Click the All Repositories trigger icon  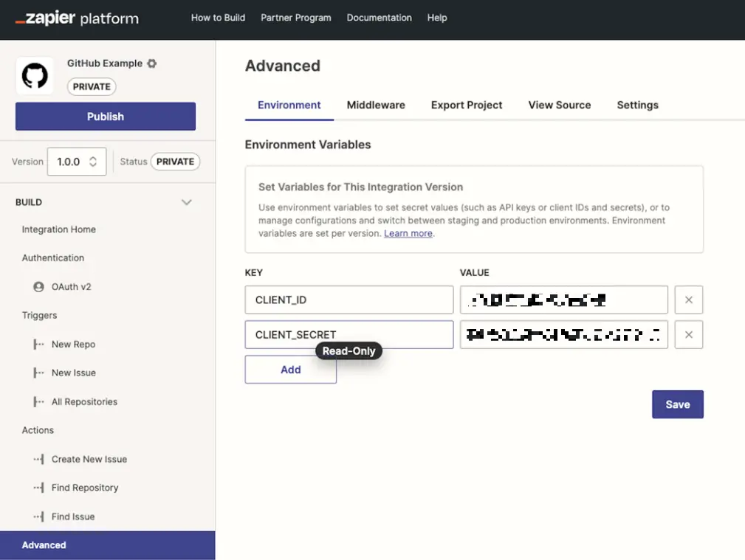point(38,402)
